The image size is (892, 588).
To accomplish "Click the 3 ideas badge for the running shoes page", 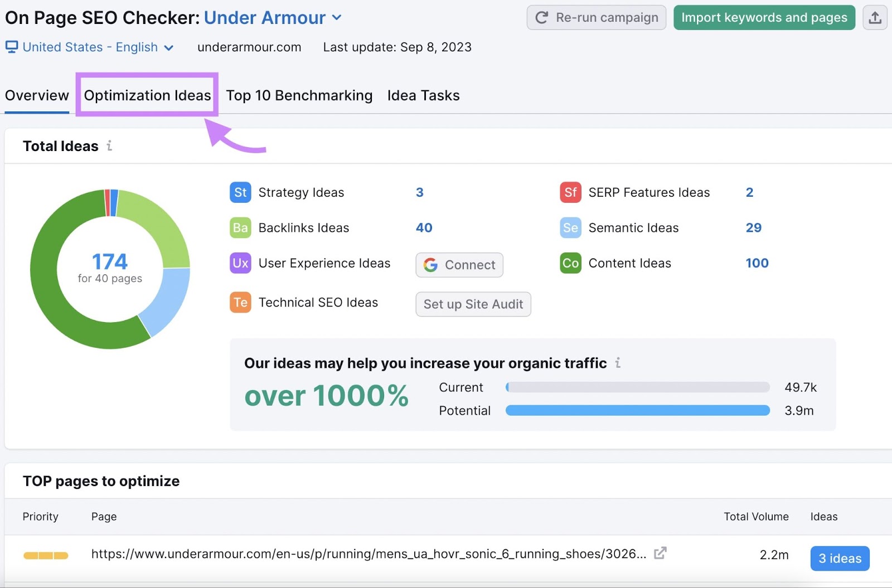I will (839, 558).
